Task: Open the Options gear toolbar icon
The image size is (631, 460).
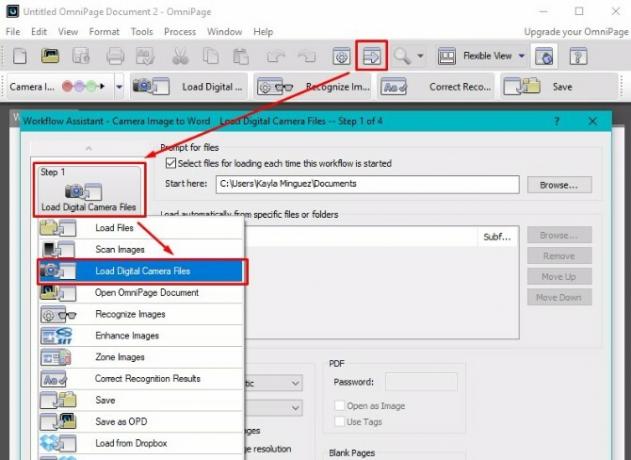Action: (341, 56)
